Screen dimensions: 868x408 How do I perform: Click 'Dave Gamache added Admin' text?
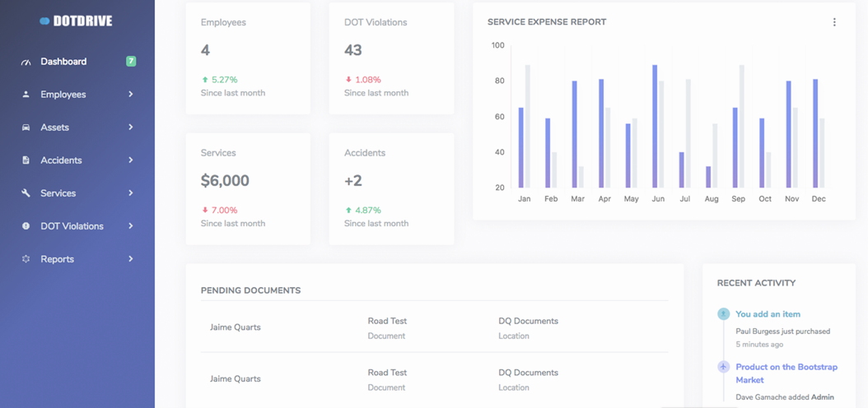point(784,397)
